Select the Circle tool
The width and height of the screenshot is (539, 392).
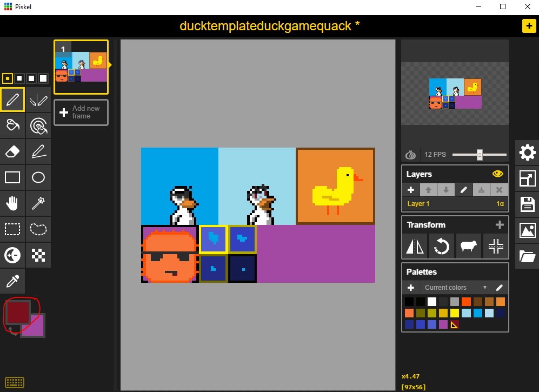38,177
